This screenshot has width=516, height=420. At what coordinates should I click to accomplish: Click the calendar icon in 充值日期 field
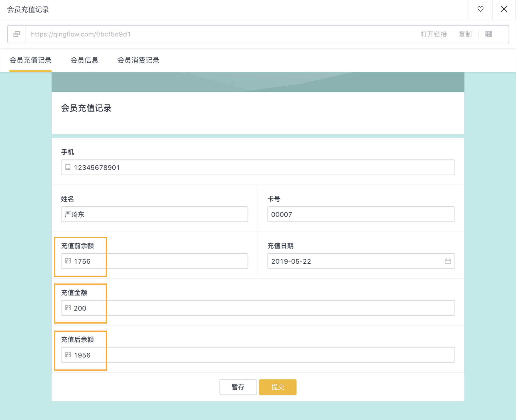point(447,261)
